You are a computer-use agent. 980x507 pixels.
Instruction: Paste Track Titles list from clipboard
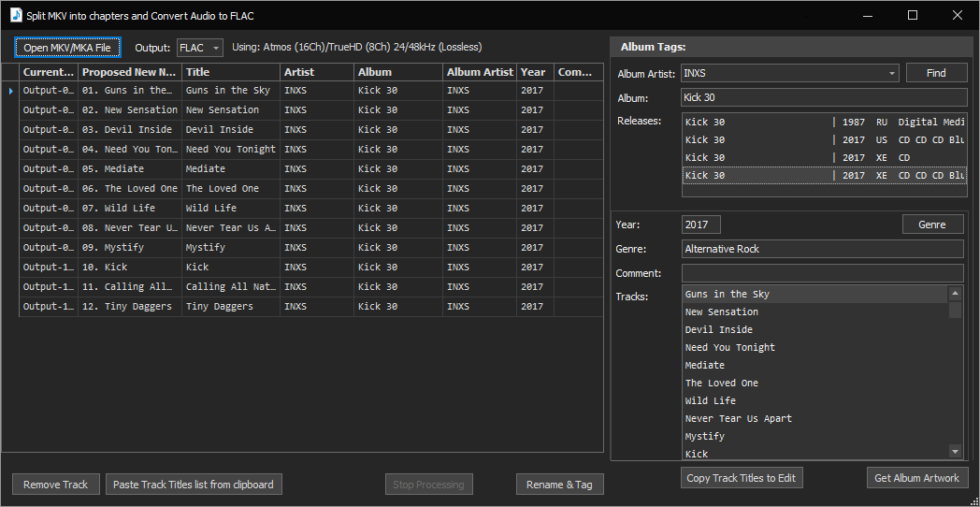point(194,485)
